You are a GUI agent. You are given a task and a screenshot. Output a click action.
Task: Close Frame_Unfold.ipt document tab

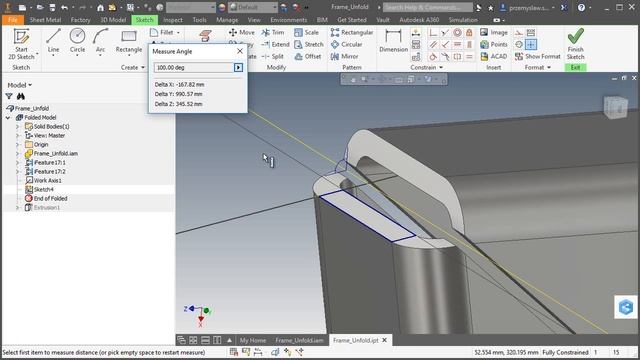tap(384, 340)
